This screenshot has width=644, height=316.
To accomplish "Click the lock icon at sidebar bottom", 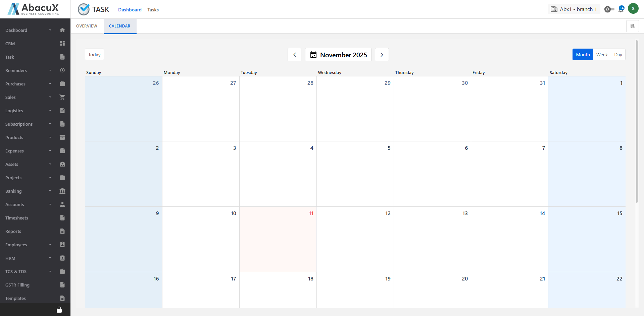I will pyautogui.click(x=59, y=310).
